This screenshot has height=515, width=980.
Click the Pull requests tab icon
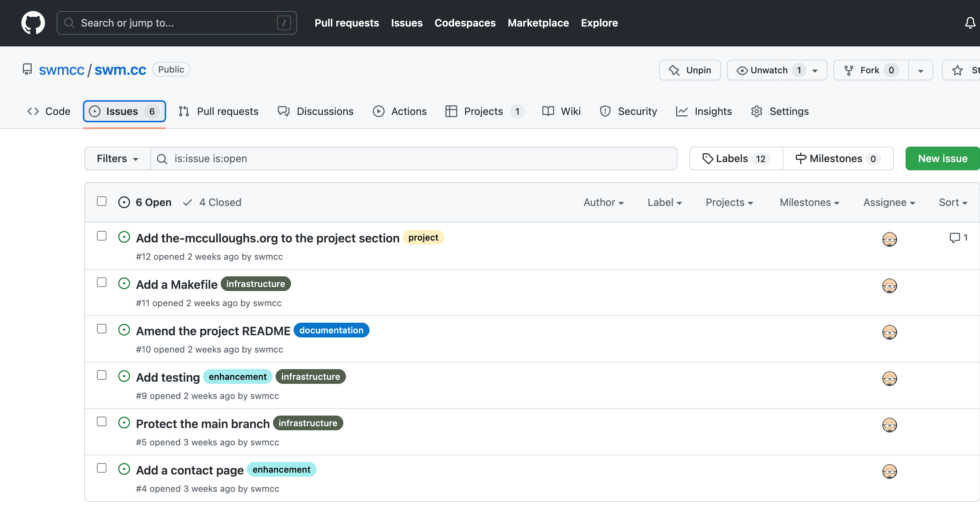click(x=184, y=111)
